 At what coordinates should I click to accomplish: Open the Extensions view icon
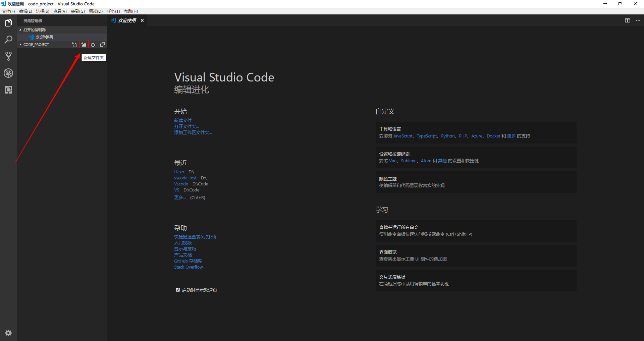point(8,90)
